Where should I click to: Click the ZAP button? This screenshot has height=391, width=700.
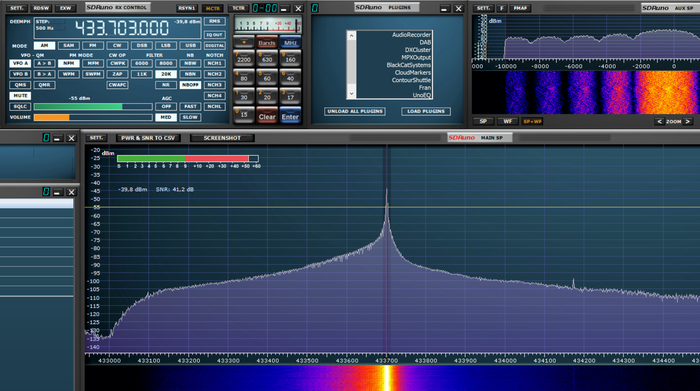click(117, 74)
